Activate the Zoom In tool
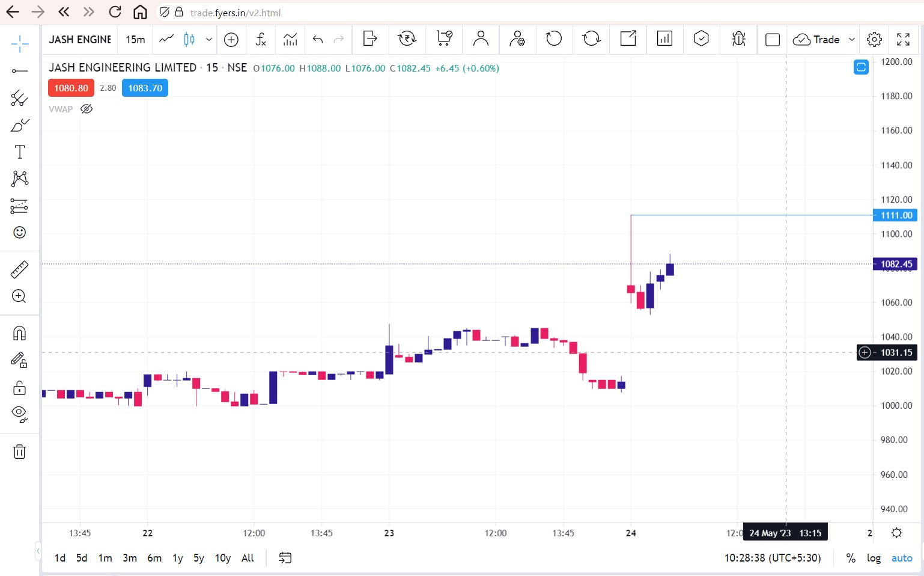Screen dimensions: 924x576 [20, 296]
